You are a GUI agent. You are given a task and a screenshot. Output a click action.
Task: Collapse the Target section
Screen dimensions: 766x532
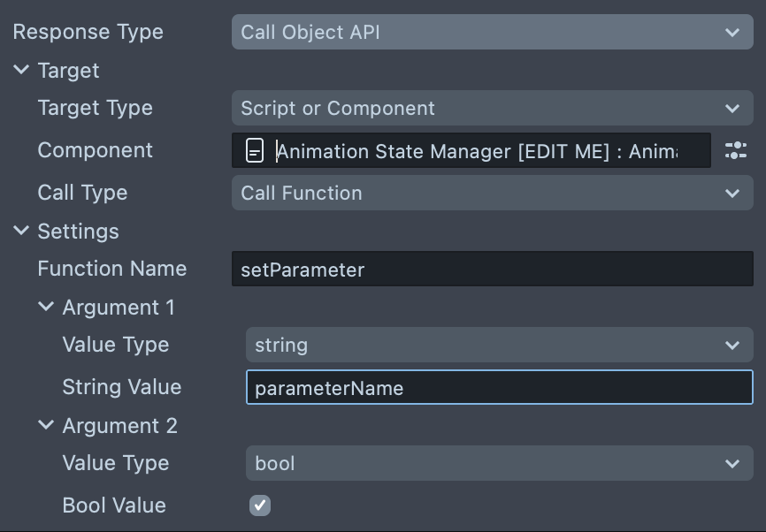pyautogui.click(x=22, y=71)
